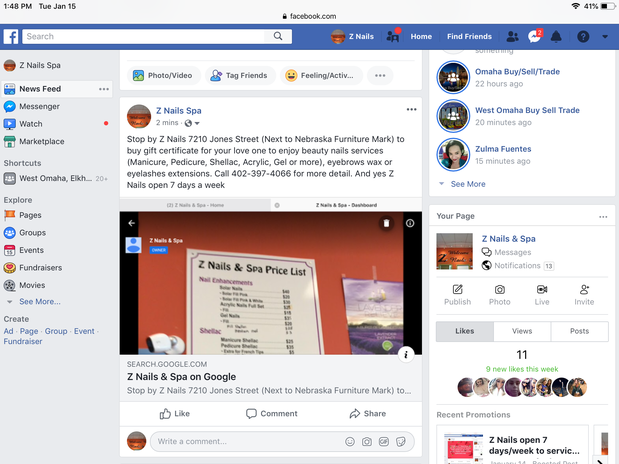This screenshot has height=464, width=619.
Task: Click Z Nails Spa post author name
Action: coord(178,111)
